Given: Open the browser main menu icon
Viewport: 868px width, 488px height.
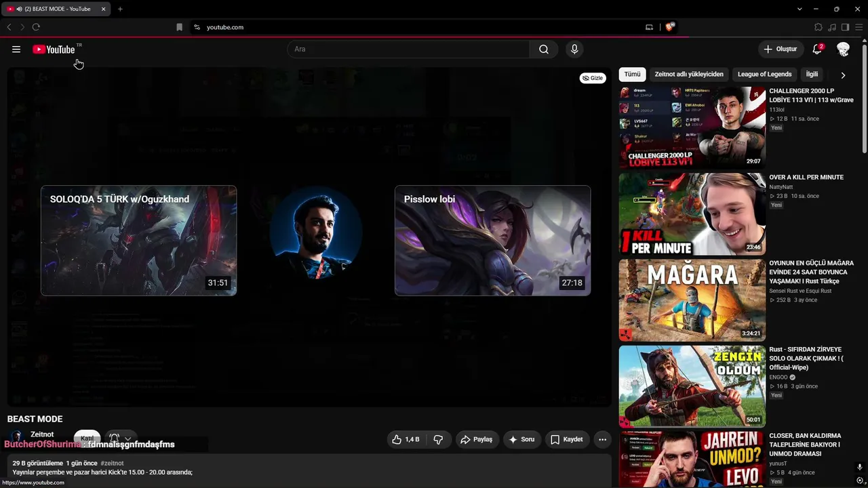Looking at the screenshot, I should (859, 27).
